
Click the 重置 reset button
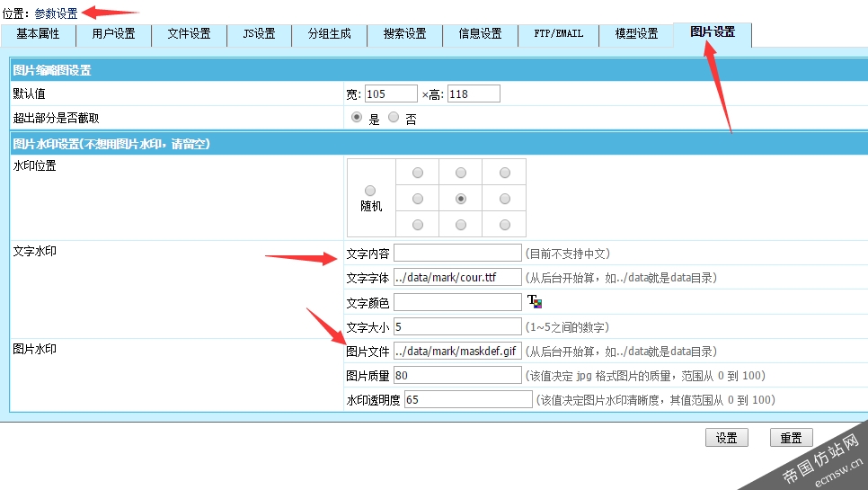coord(791,438)
